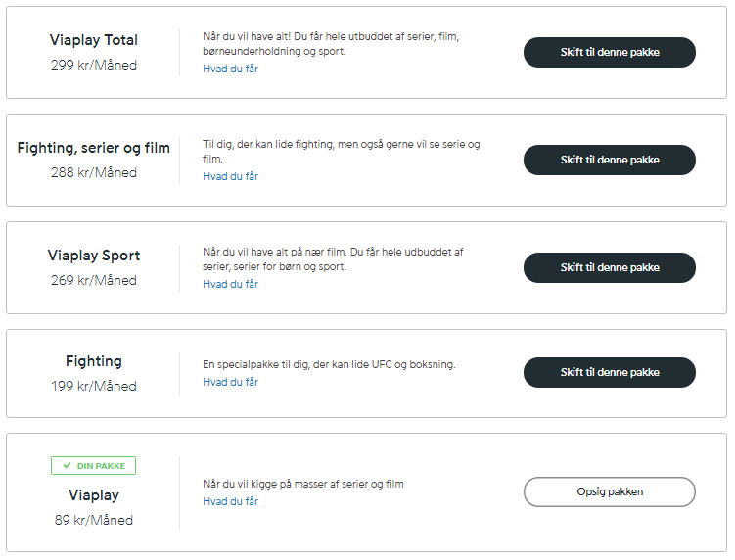Click the 89 kr/Måned price

(94, 520)
